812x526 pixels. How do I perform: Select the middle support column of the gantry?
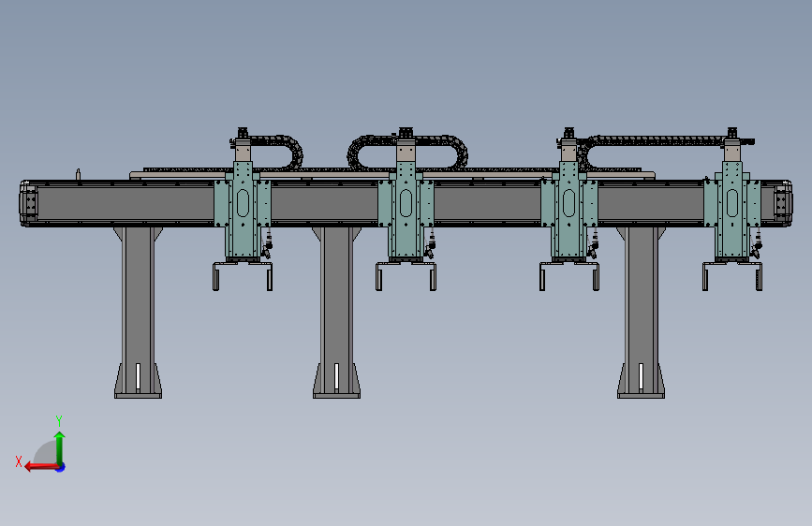336,313
